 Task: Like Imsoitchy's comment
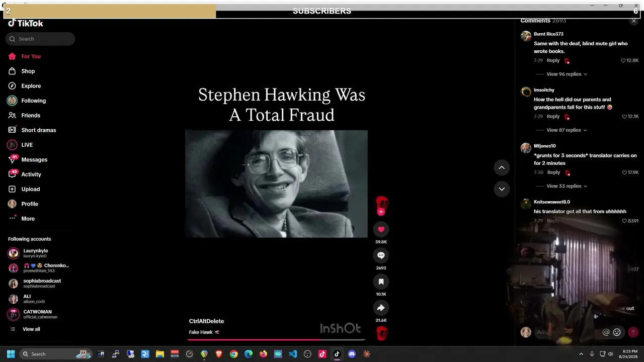point(624,116)
